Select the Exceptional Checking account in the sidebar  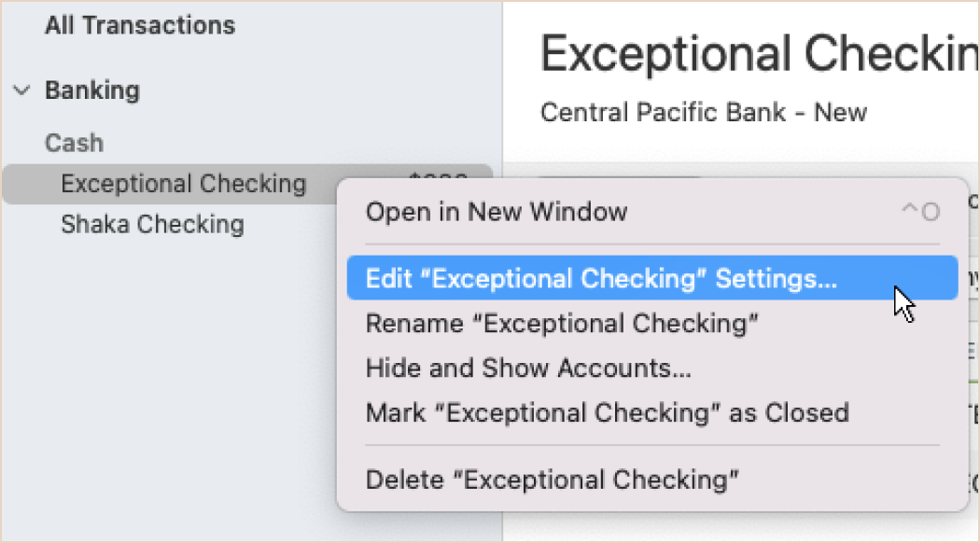184,184
